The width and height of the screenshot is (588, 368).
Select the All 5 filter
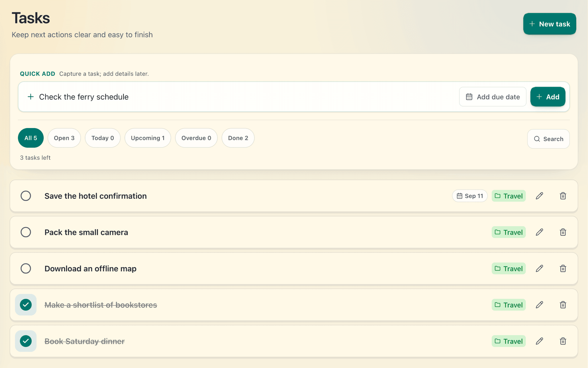click(31, 138)
